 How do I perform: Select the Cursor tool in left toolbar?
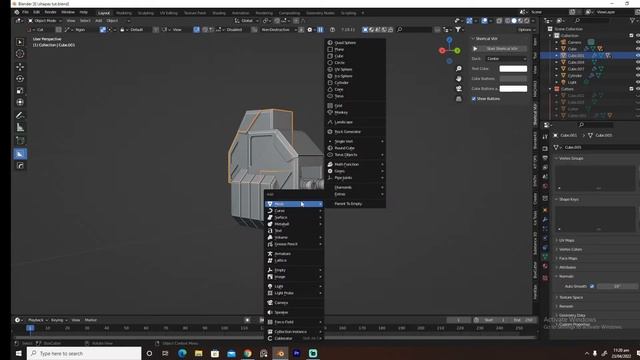(20, 54)
